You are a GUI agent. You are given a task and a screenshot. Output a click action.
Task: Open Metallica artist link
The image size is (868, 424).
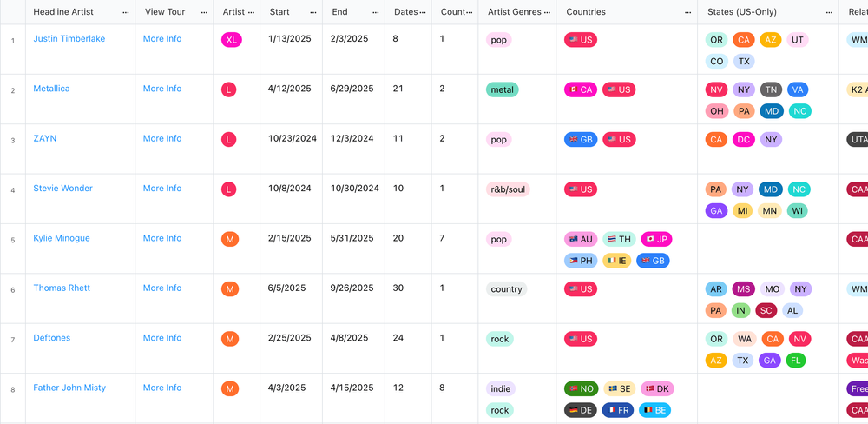tap(51, 89)
